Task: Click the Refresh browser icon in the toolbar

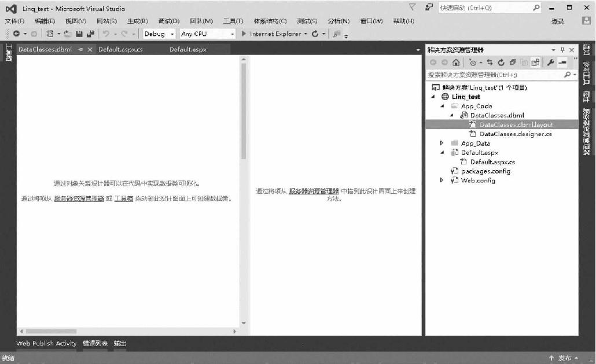Action: 315,34
